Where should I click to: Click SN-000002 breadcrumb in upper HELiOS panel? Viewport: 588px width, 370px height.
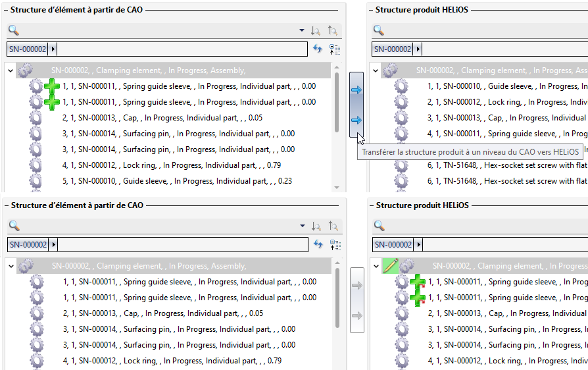click(393, 49)
